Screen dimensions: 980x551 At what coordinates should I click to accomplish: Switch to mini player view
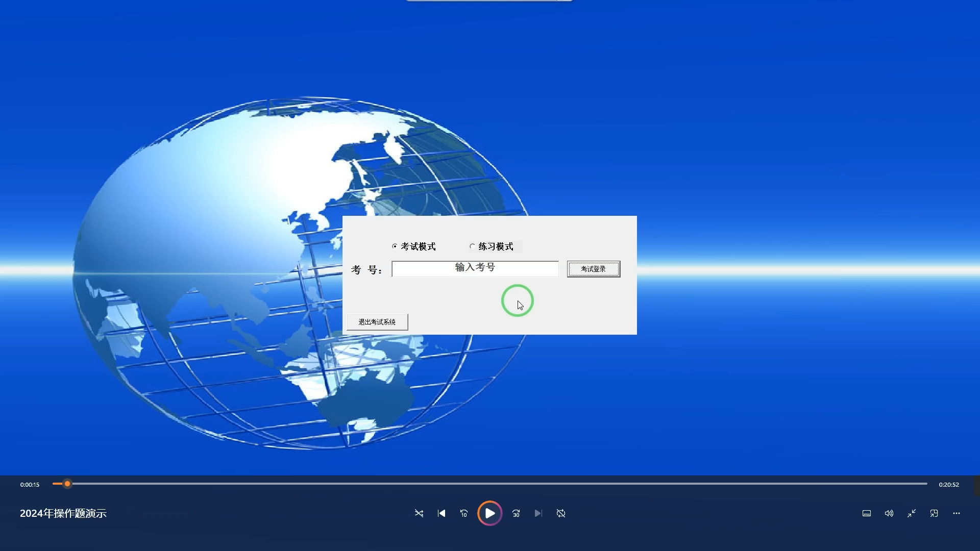[x=934, y=513]
